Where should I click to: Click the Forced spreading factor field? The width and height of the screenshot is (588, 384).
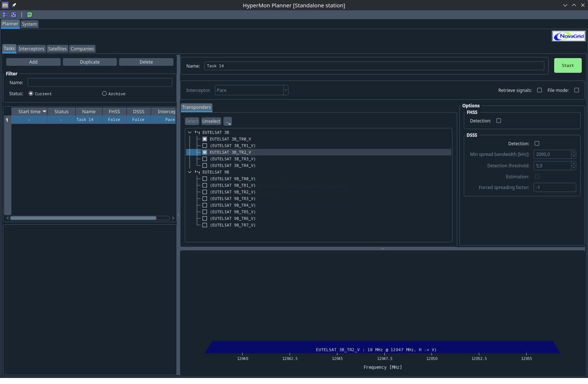coord(555,187)
